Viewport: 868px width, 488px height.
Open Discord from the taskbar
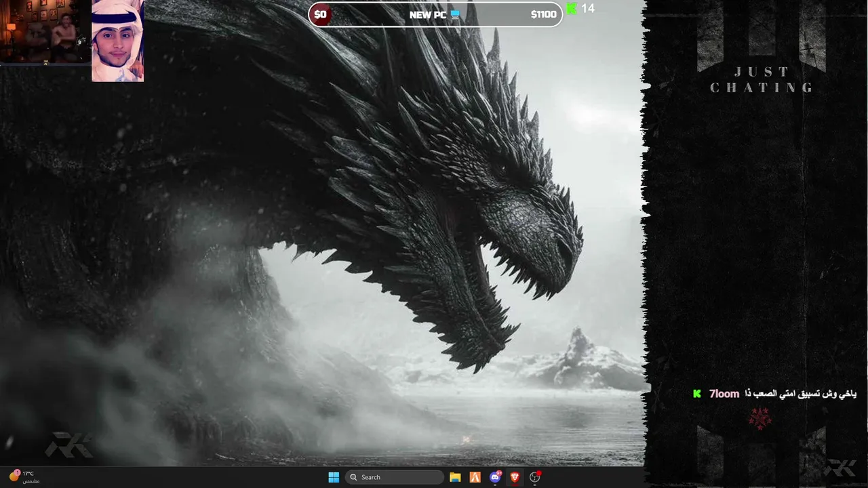click(x=495, y=477)
